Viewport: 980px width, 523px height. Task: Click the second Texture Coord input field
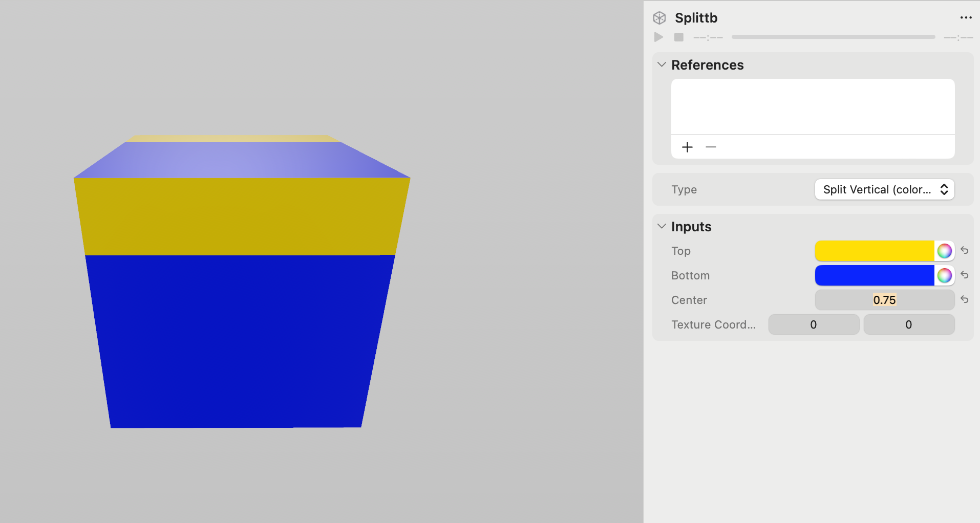point(909,324)
